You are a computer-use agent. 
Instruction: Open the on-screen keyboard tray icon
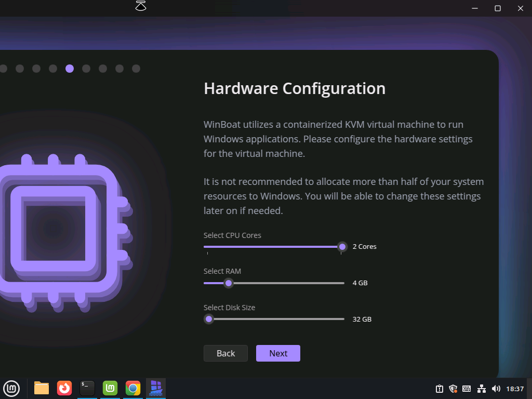click(467, 389)
